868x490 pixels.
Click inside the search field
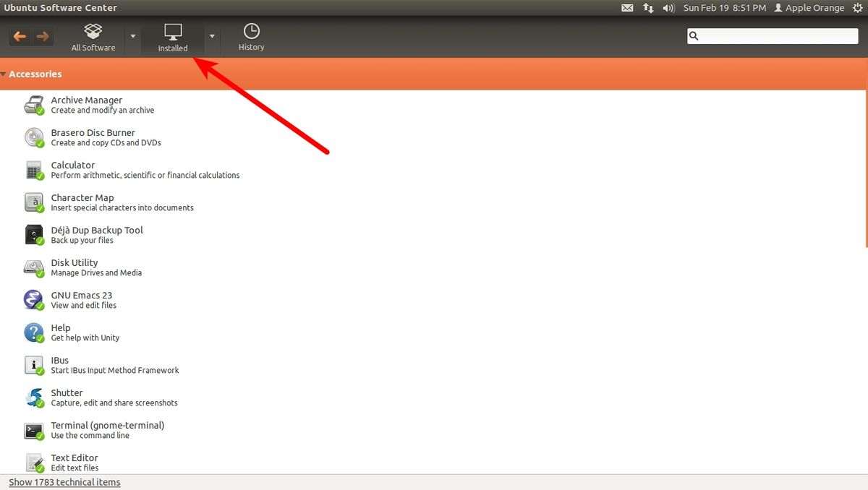click(x=772, y=35)
